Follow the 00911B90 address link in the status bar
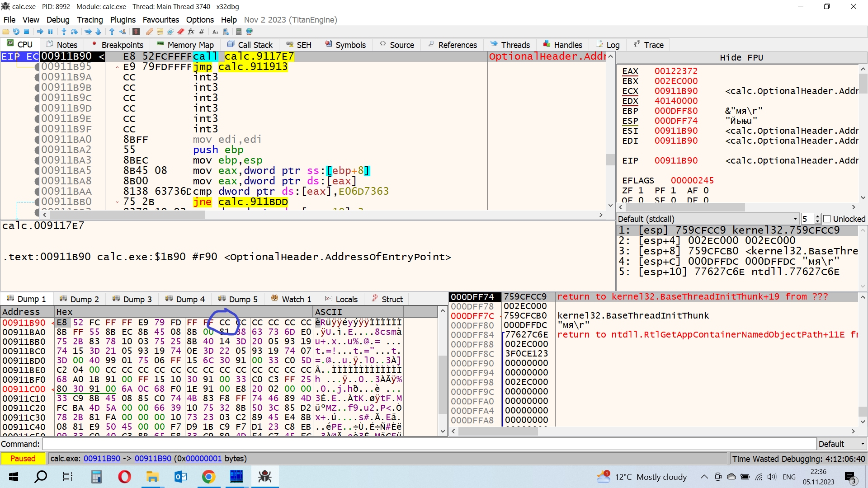Viewport: 868px width, 488px height. (x=102, y=458)
